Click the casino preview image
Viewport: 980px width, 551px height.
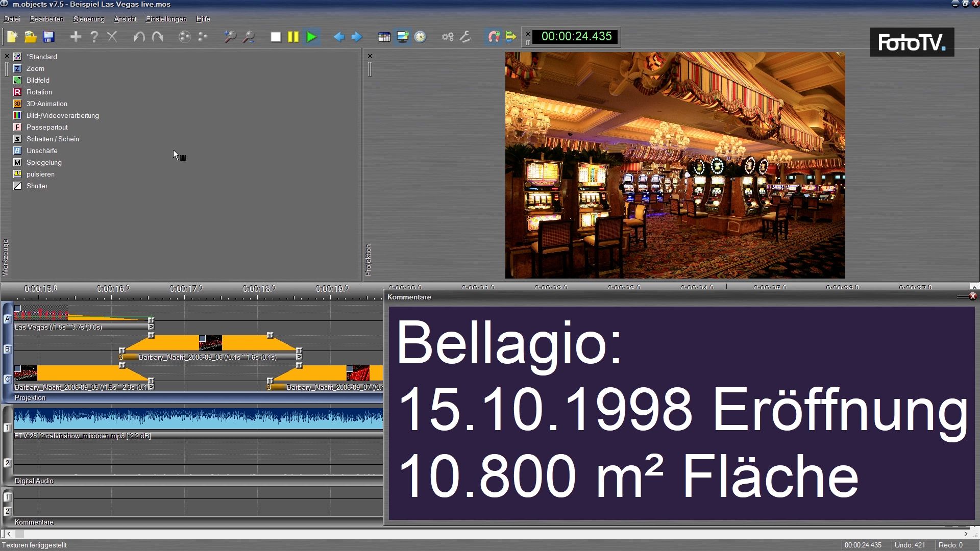point(675,165)
